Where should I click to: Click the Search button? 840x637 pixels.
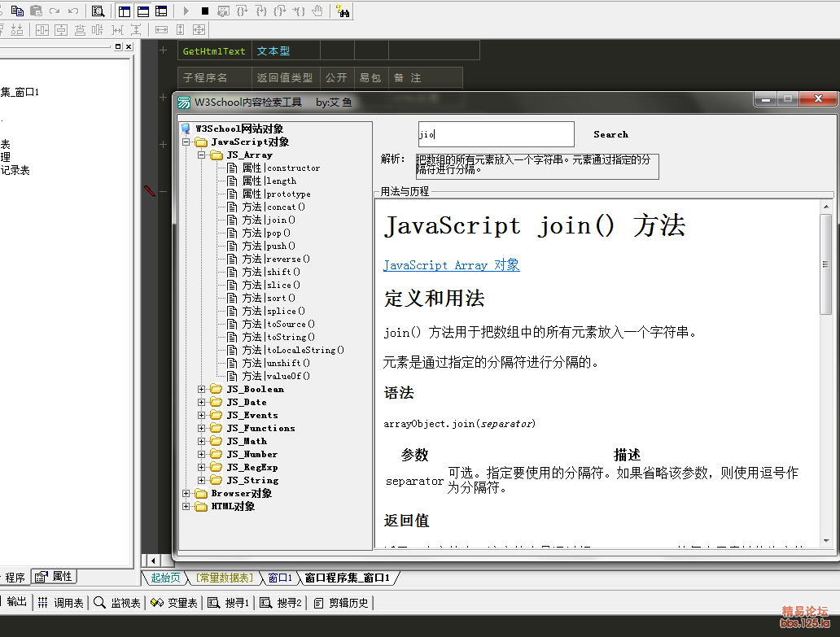tap(610, 134)
